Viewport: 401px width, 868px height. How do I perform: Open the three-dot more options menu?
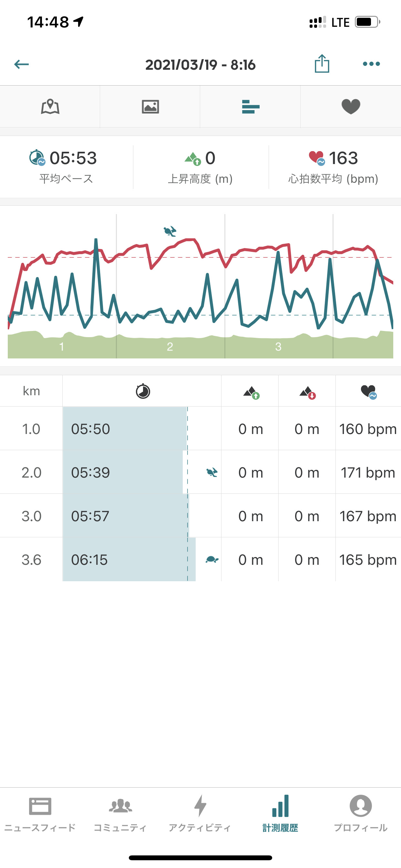(371, 64)
